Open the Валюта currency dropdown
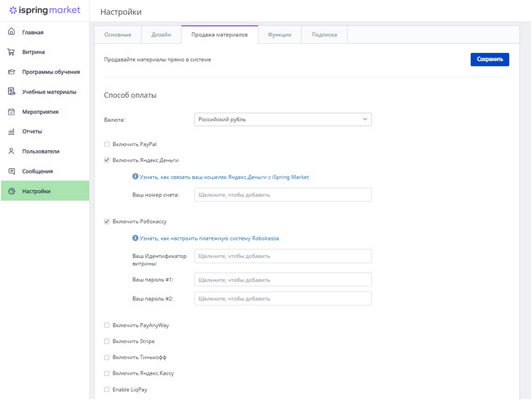Viewport: 532px width, 400px height. coord(282,119)
